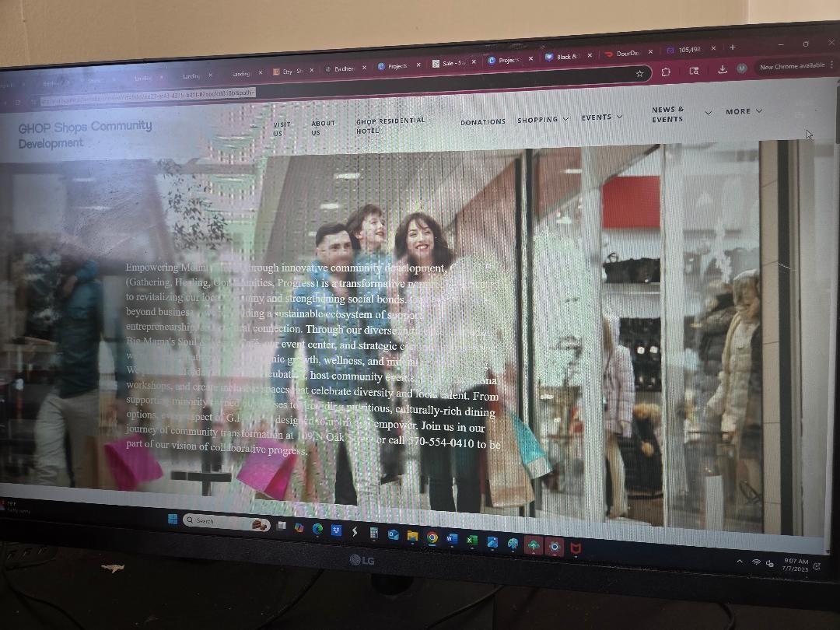Click the News & Events link text

(x=667, y=114)
